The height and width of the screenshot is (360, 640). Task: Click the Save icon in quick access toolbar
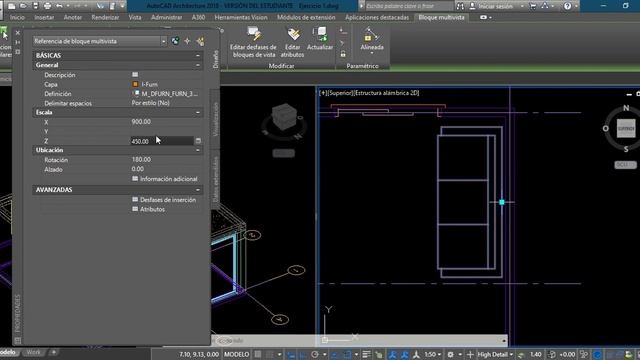(x=36, y=6)
